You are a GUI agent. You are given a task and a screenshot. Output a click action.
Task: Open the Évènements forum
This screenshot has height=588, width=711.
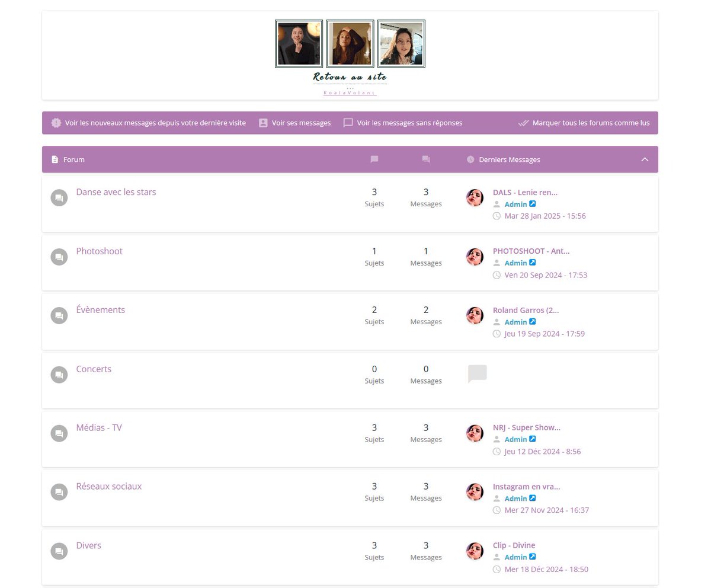101,310
